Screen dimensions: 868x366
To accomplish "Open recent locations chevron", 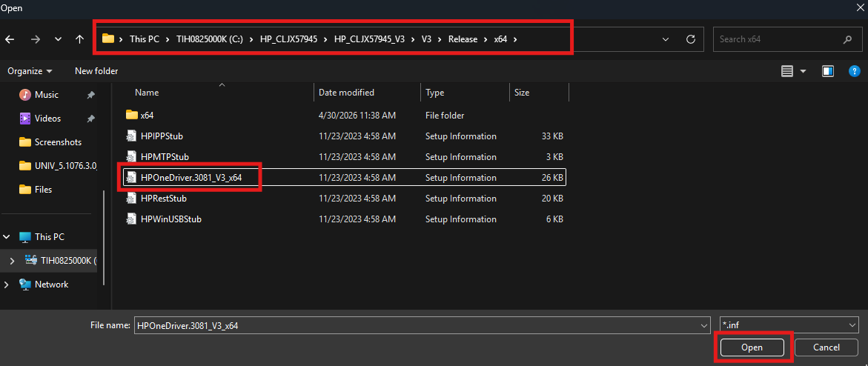I will click(x=58, y=39).
